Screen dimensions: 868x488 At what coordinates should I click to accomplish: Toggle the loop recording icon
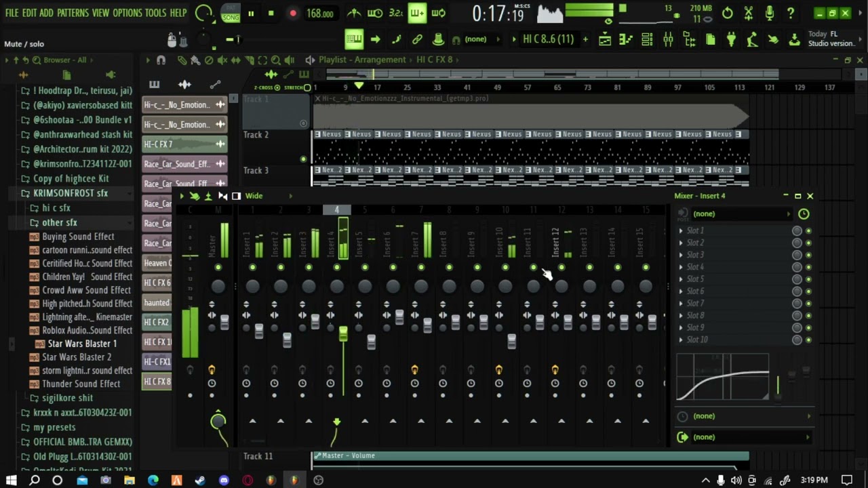tap(439, 13)
